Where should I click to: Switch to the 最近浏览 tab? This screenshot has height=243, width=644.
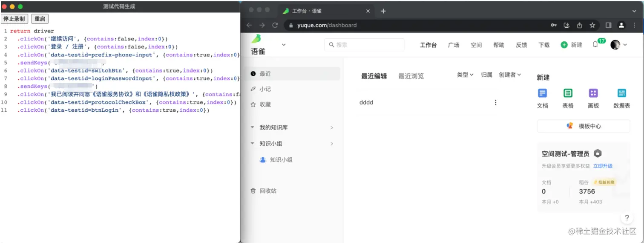click(411, 76)
